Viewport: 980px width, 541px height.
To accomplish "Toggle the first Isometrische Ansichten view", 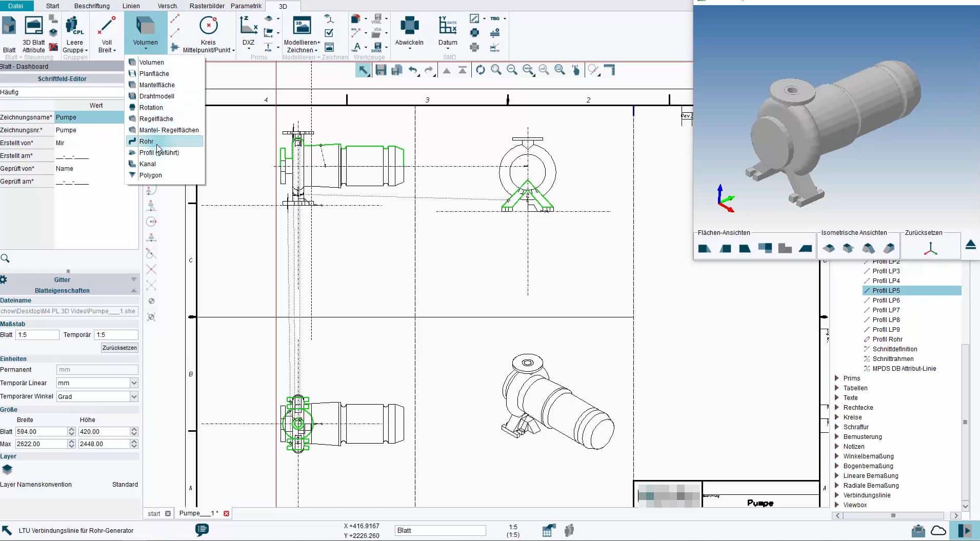I will pos(829,248).
